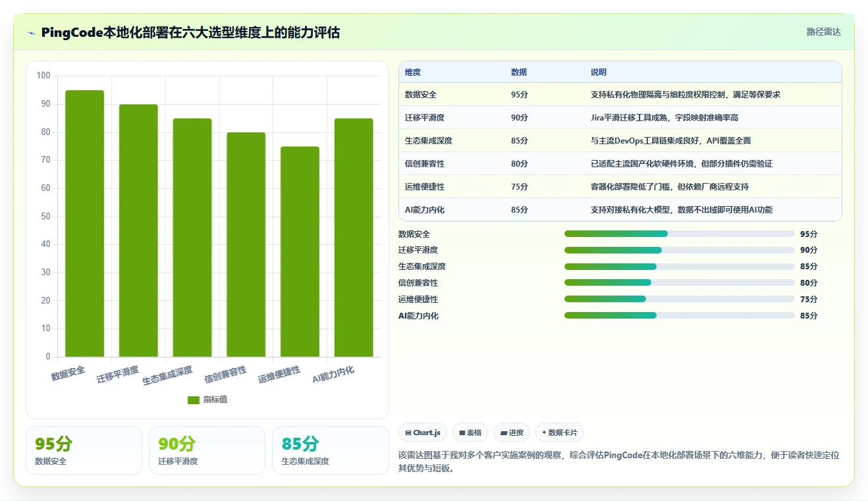Viewport: 868px width, 501px height.
Task: Select the 迁移平滑度 table row cell
Action: 425,118
